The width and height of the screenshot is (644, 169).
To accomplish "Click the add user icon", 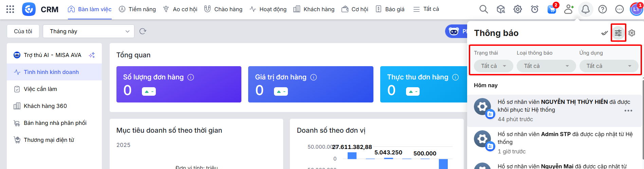I will [569, 9].
